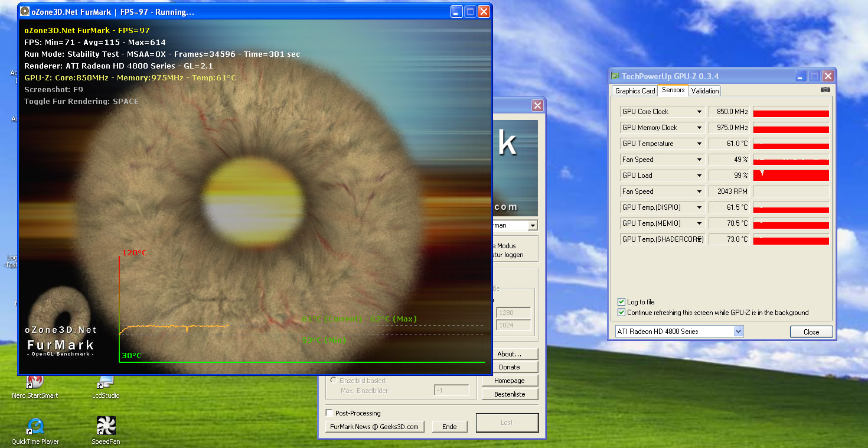Open the FurMark Homepage button
The image size is (868, 448).
click(510, 381)
